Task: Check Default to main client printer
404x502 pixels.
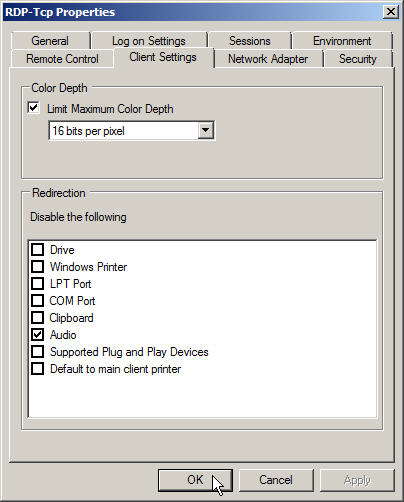Action: tap(38, 368)
